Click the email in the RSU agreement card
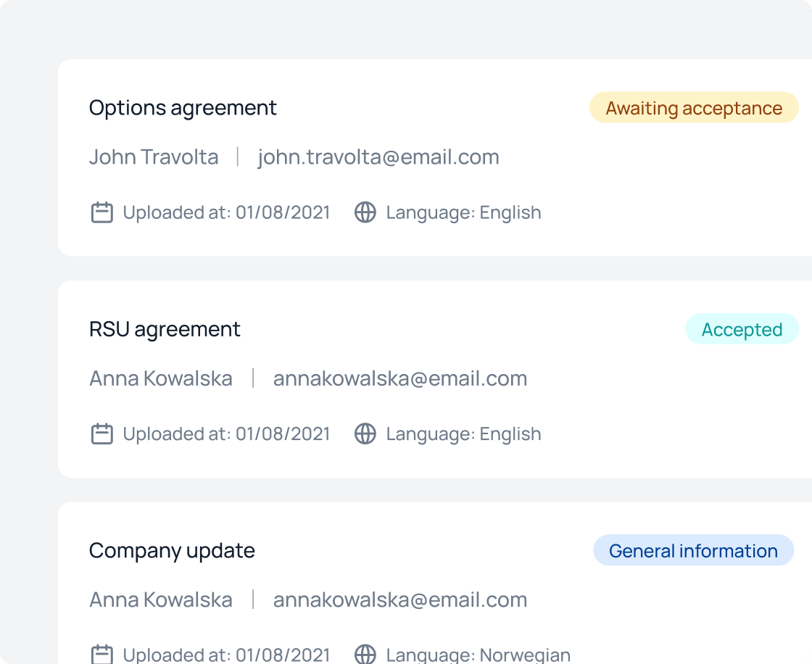Image resolution: width=812 pixels, height=664 pixels. [400, 378]
